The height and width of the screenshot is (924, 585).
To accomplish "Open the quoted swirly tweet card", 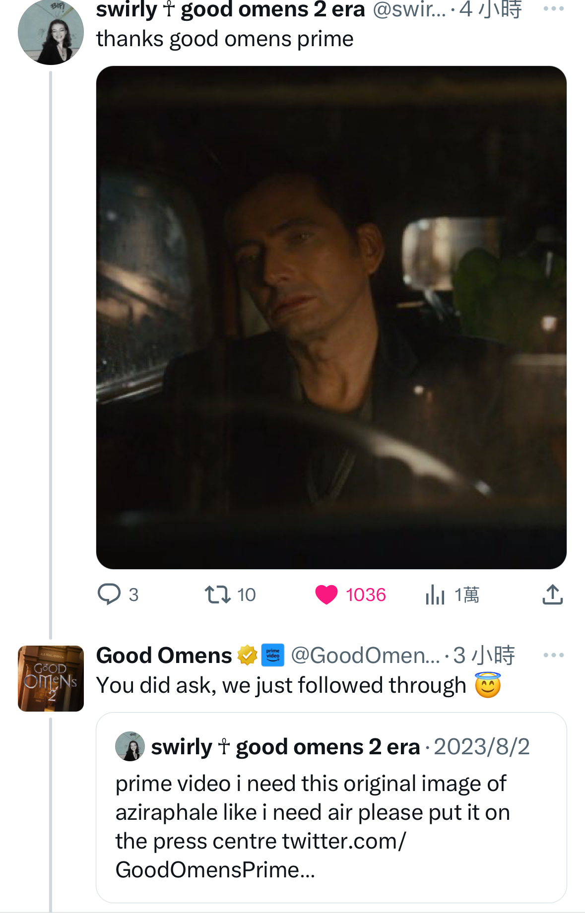I will click(331, 807).
